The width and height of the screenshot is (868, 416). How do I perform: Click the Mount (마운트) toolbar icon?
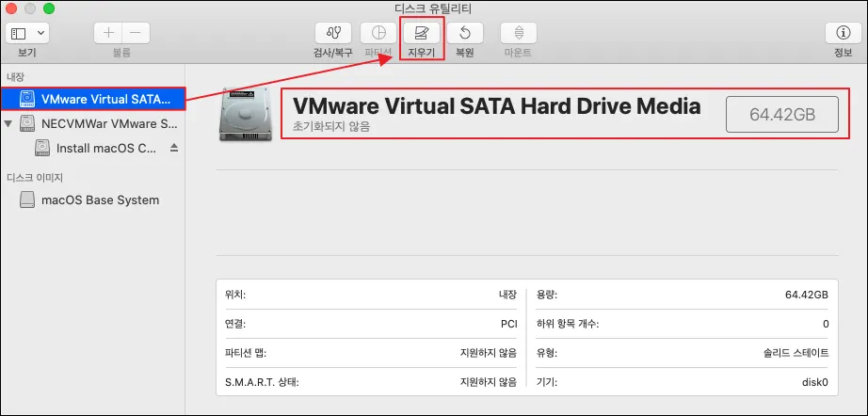518,33
